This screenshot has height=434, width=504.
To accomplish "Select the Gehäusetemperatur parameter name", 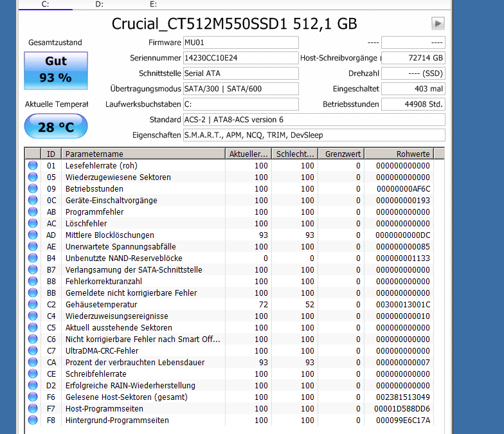I will click(x=102, y=305).
